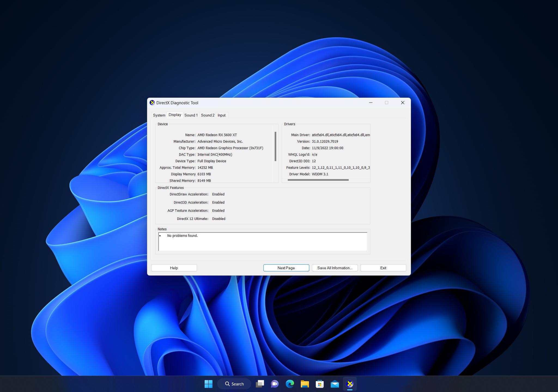The width and height of the screenshot is (558, 392).
Task: Open the Input tab
Action: pos(222,115)
